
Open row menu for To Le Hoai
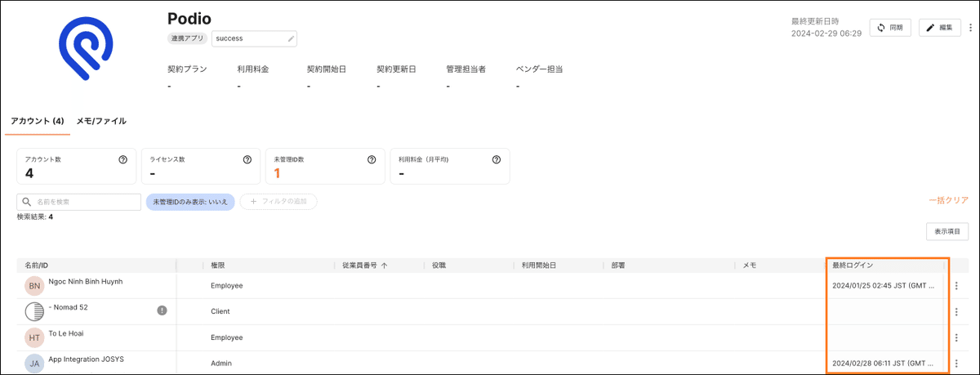(x=956, y=338)
